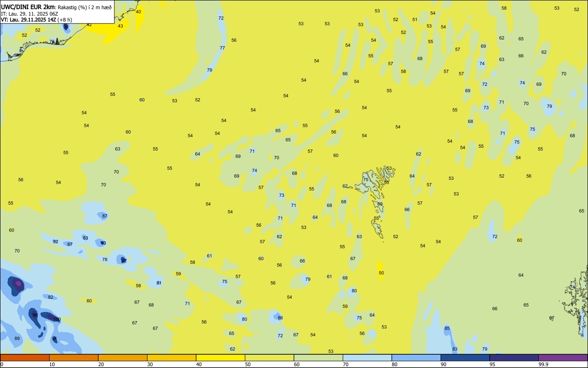Click the white title info box
This screenshot has width=588, height=368.
coord(57,11)
